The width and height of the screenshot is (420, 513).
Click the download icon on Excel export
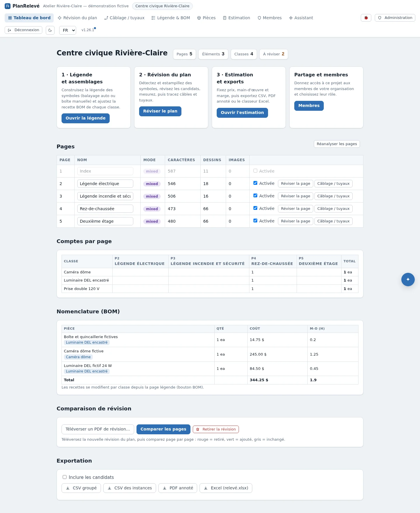206,488
